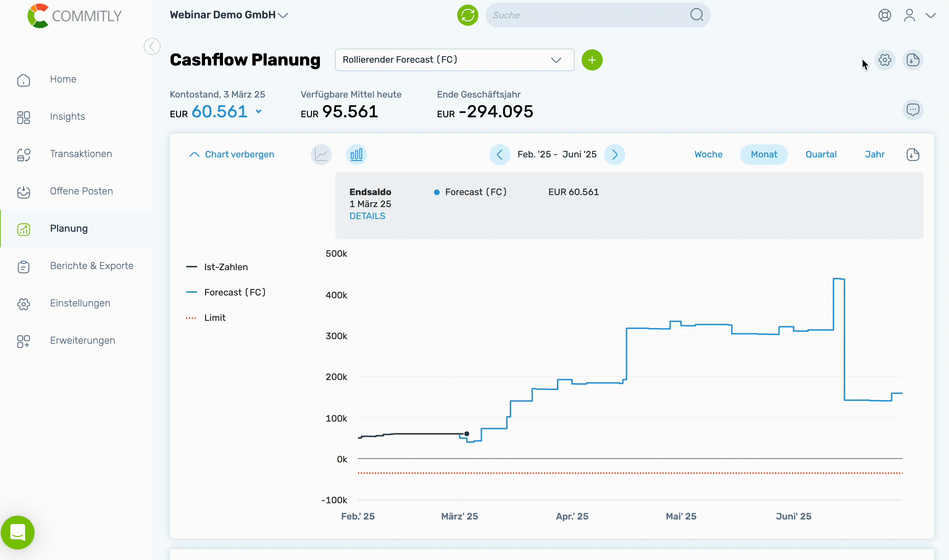This screenshot has height=560, width=949.
Task: Switch to bar chart view
Action: click(356, 154)
